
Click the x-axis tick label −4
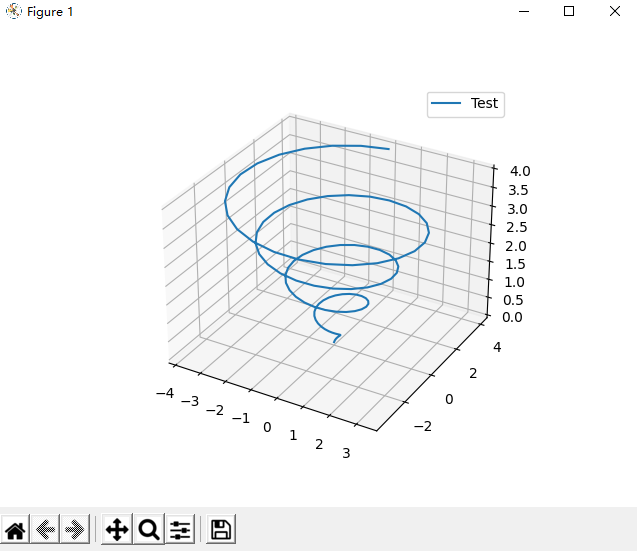165,393
